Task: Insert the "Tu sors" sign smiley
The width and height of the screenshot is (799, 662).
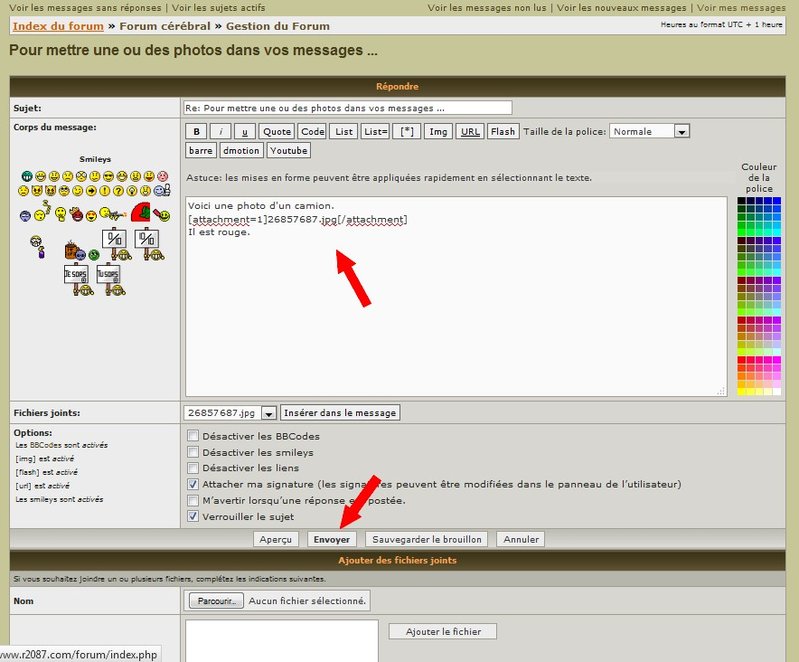Action: point(109,274)
